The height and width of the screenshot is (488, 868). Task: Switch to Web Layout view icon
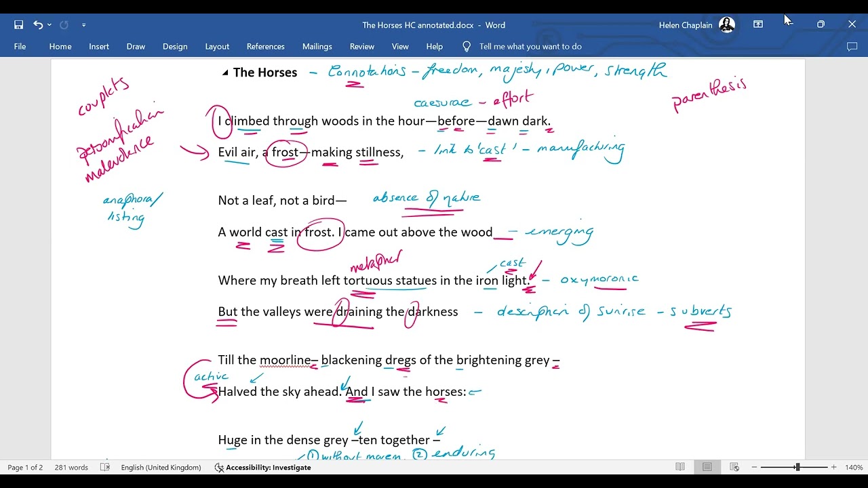pyautogui.click(x=734, y=467)
